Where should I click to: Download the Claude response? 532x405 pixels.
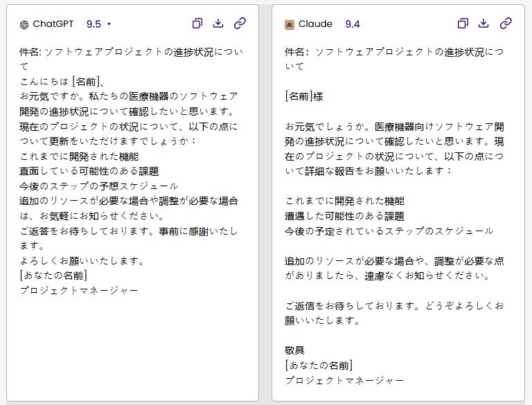pos(484,24)
